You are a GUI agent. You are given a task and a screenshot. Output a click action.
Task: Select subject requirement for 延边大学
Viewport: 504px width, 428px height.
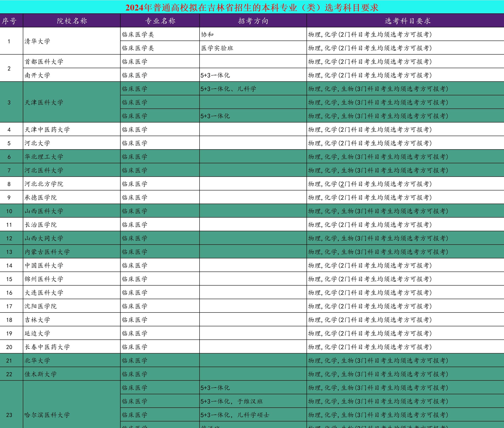pos(405,333)
